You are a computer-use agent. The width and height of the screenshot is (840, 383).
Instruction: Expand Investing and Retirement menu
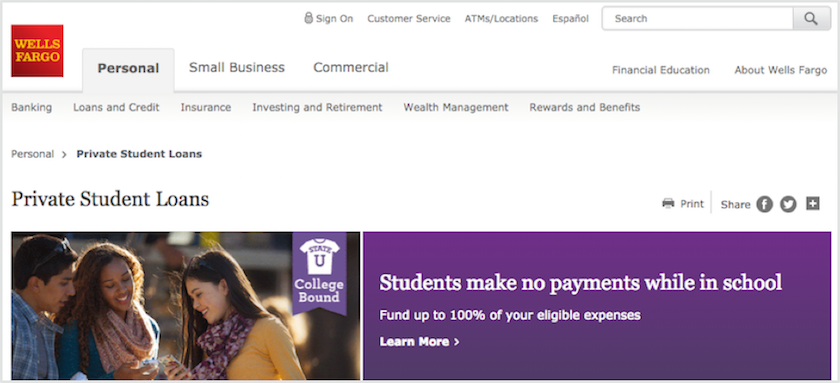click(x=317, y=107)
